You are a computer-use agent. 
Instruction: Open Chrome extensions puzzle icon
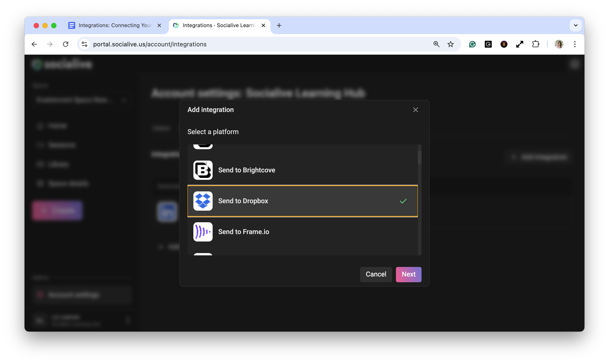tap(535, 44)
